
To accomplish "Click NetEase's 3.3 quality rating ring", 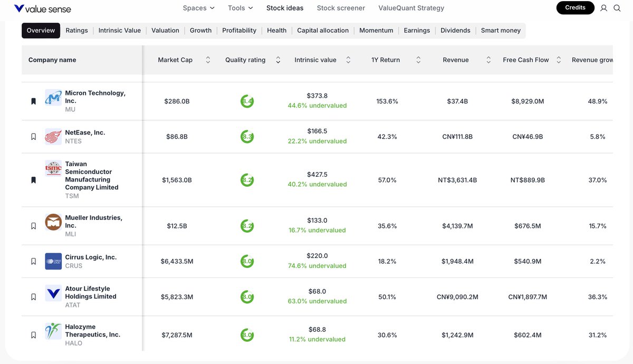I will [x=247, y=137].
